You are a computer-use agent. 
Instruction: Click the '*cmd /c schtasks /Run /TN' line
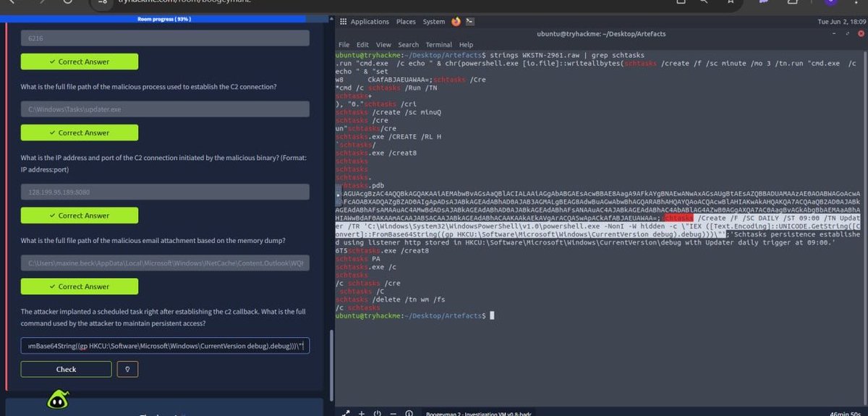[386, 86]
